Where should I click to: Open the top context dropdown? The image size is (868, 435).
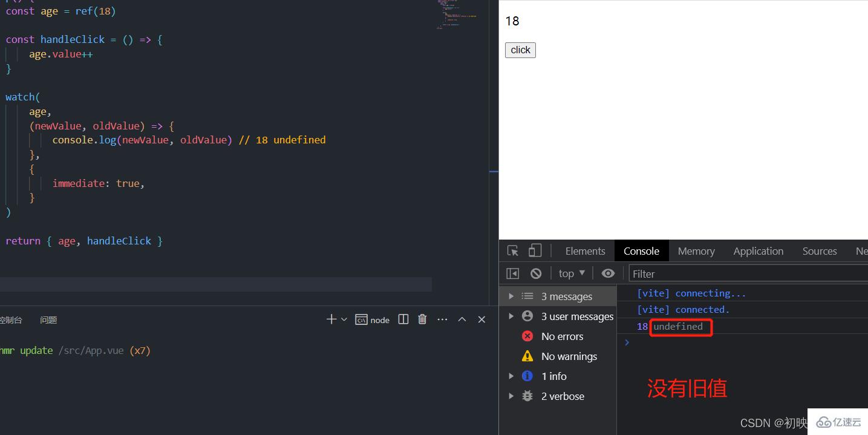click(x=572, y=273)
